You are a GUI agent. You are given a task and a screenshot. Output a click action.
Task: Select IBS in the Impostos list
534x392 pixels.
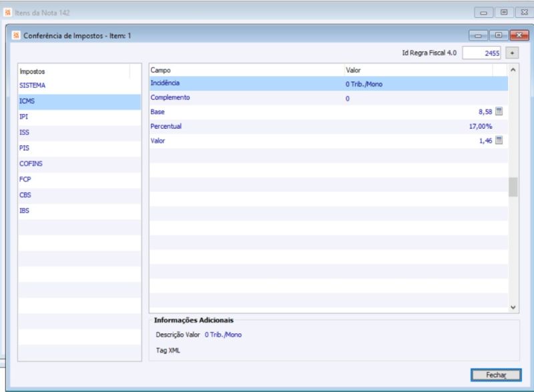click(79, 211)
